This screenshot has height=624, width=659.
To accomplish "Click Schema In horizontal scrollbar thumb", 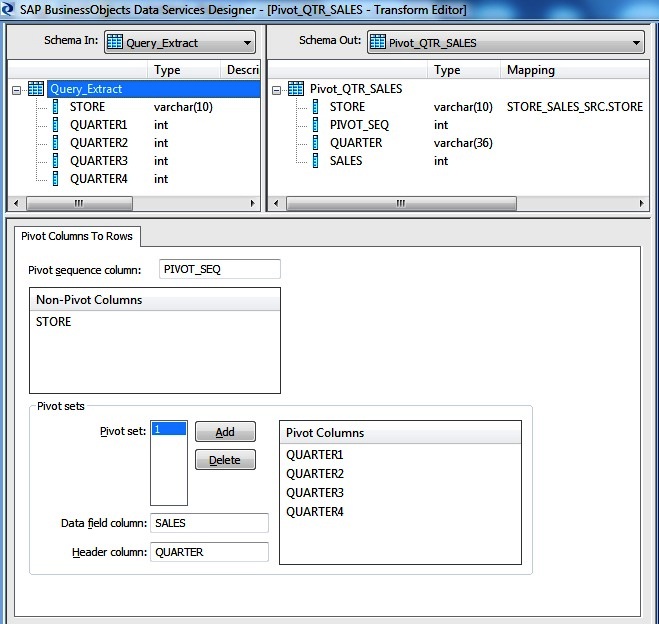I will (79, 203).
